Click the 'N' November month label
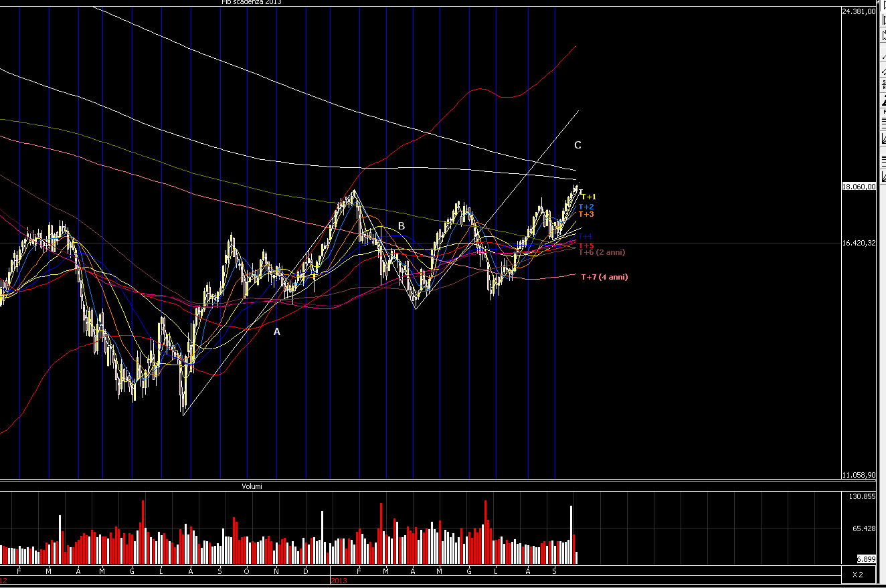 pos(276,571)
